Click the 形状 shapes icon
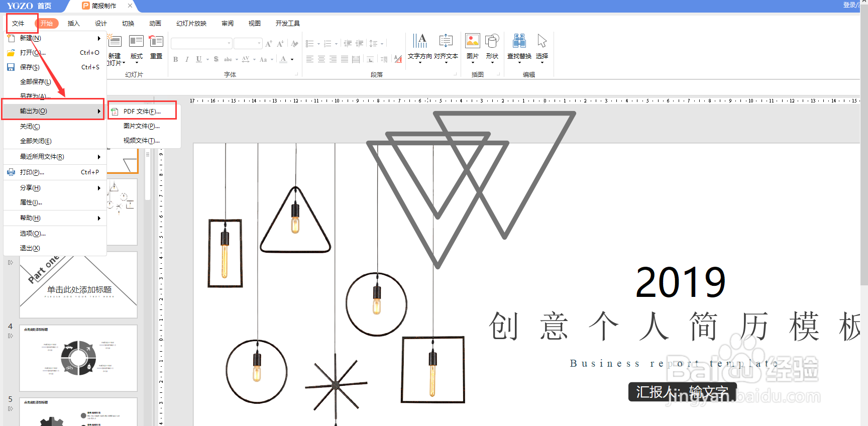 (x=492, y=41)
